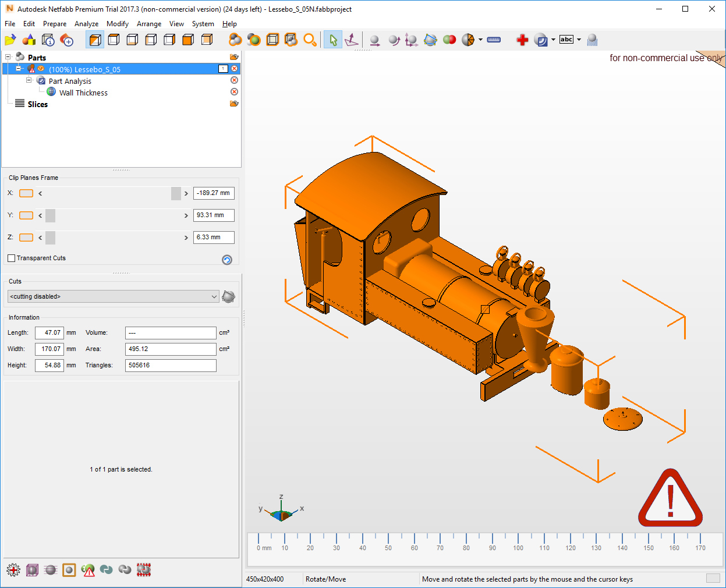Remove Part Analysis via its red x

pos(234,80)
